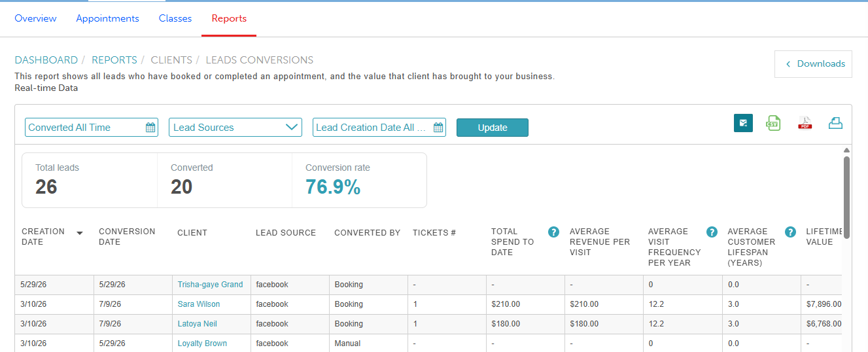Email the report using the envelope icon
868x352 pixels.
743,123
